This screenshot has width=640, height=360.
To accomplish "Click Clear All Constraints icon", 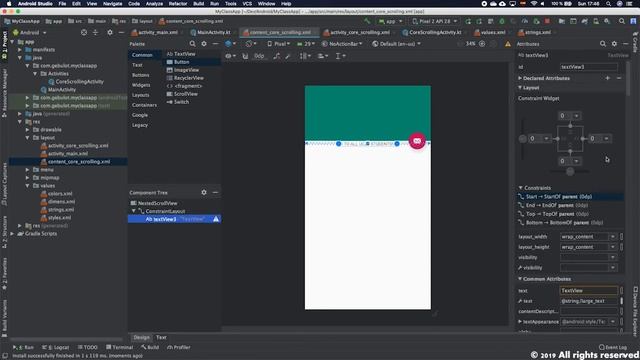I will 277,56.
